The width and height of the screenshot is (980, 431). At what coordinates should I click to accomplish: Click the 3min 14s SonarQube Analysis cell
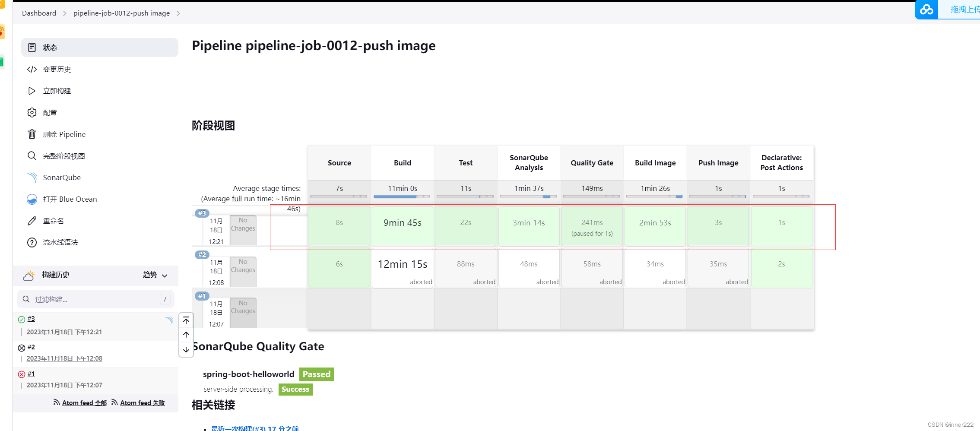[x=529, y=226]
